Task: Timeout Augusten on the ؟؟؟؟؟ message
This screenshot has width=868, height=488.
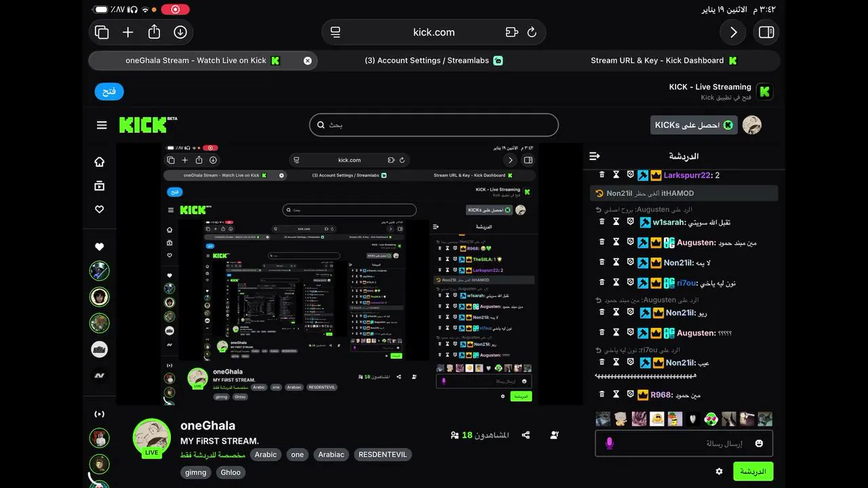Action: [x=616, y=333]
